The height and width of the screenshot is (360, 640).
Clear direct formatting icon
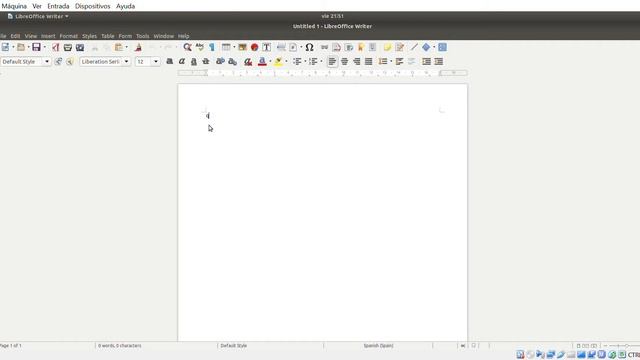click(248, 62)
